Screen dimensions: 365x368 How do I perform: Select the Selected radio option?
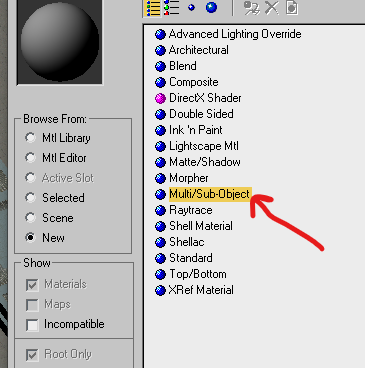(30, 198)
